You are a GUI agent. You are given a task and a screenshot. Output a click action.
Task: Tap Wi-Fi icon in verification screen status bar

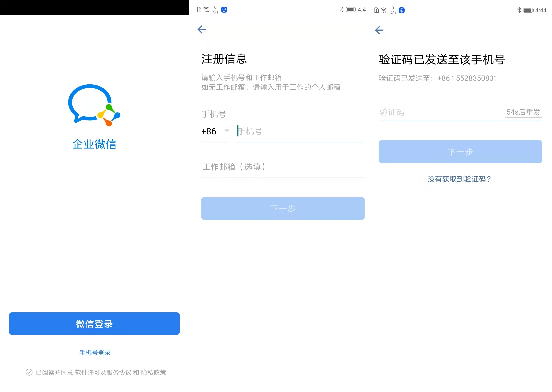(384, 10)
